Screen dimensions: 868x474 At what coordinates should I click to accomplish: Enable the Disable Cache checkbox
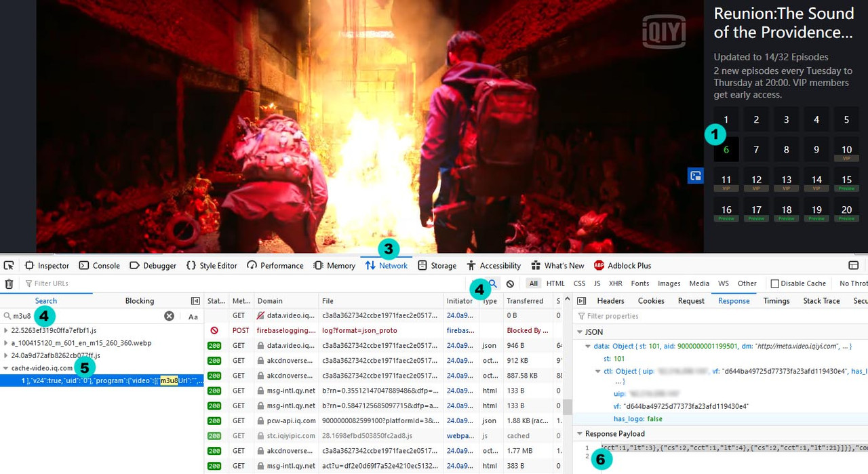click(x=774, y=283)
